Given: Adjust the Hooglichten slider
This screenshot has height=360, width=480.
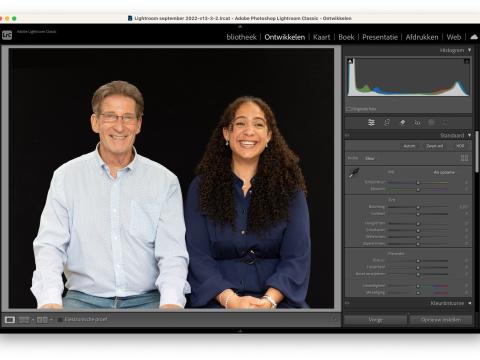Looking at the screenshot, I should tap(418, 223).
